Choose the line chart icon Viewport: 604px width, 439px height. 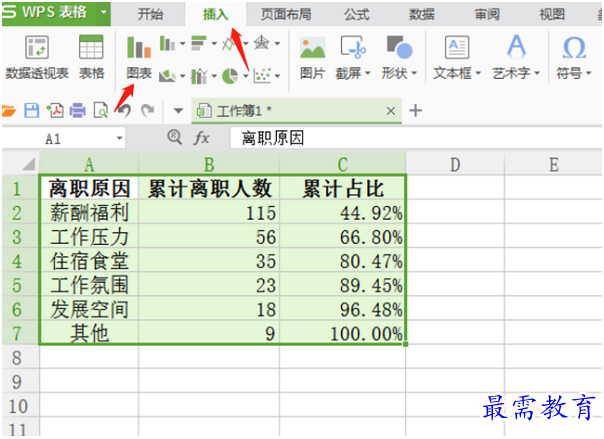click(x=230, y=43)
